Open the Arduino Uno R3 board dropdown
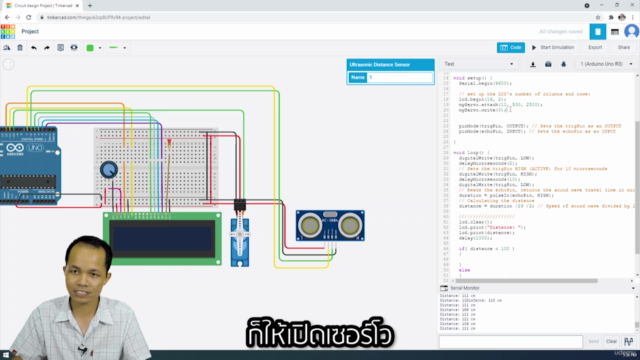Screen dimensions: 640x360 (x=606, y=64)
